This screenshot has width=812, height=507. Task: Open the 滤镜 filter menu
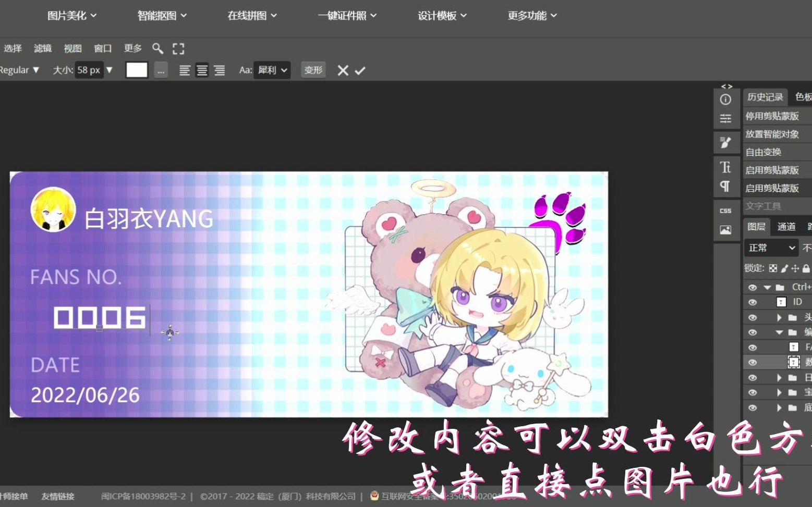42,48
